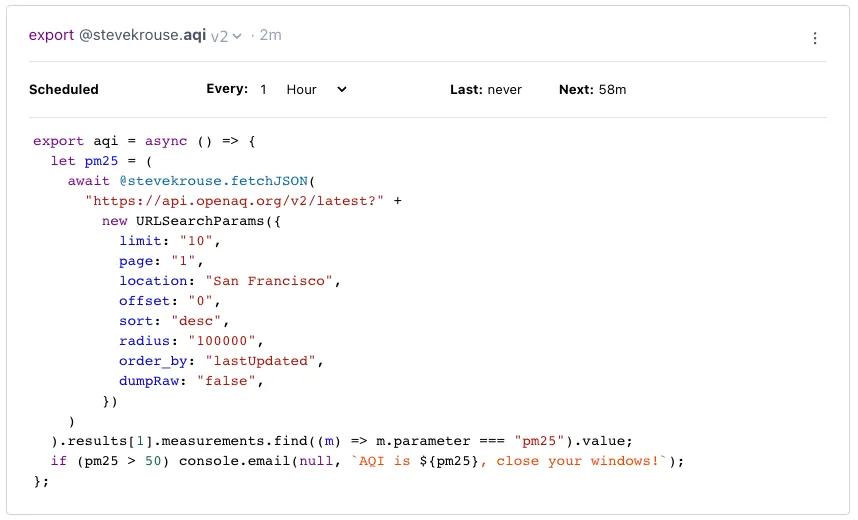The width and height of the screenshot is (858, 520).
Task: Click the 2m timestamp in header
Action: pyautogui.click(x=270, y=35)
